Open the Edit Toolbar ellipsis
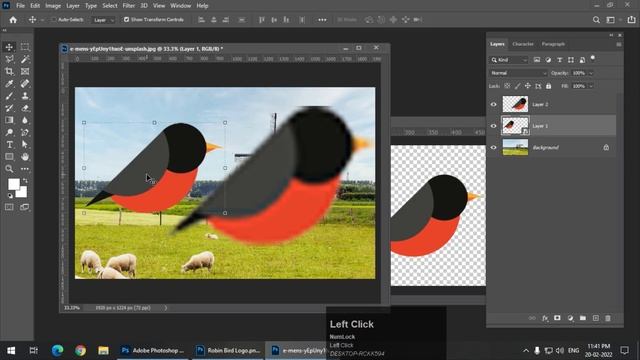640x360 pixels. (x=25, y=169)
